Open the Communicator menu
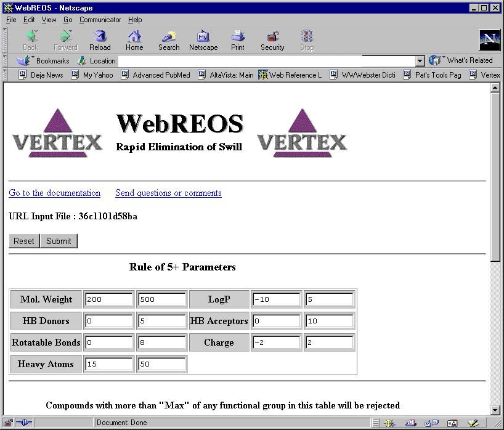 pyautogui.click(x=100, y=20)
